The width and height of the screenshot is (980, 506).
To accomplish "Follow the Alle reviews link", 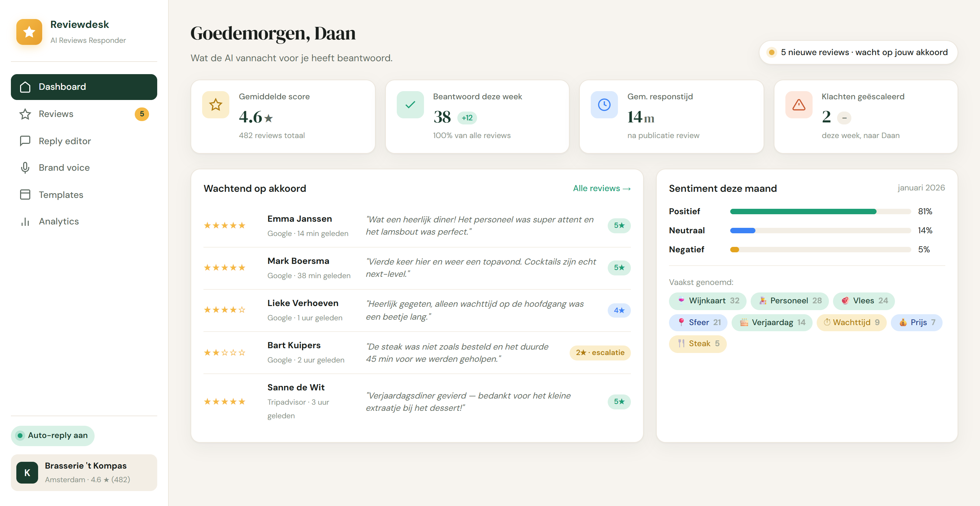I will click(x=602, y=188).
